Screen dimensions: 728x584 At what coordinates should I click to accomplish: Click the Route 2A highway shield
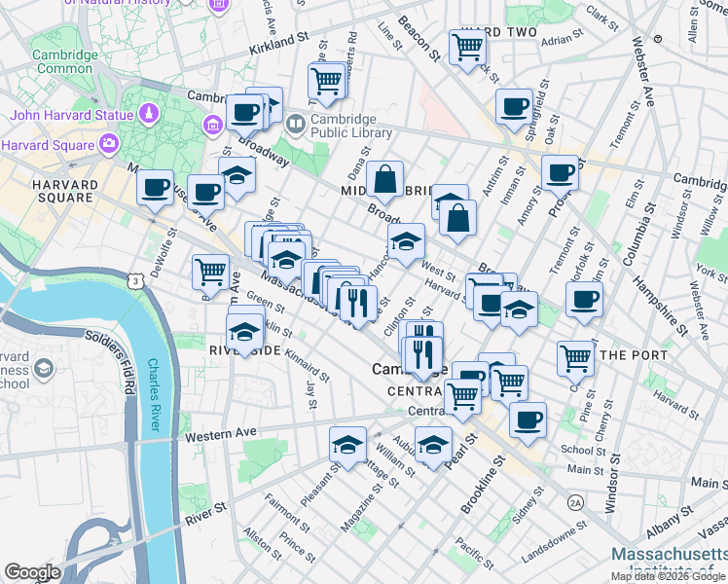click(575, 503)
